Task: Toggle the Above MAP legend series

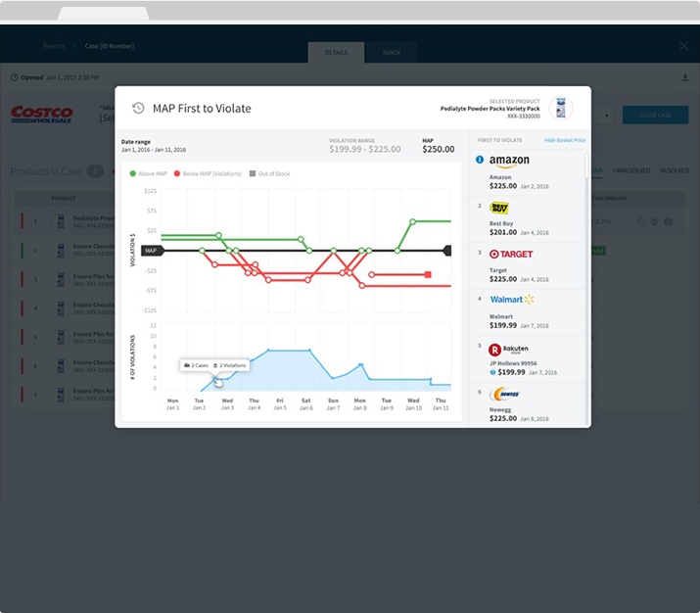Action: click(150, 173)
